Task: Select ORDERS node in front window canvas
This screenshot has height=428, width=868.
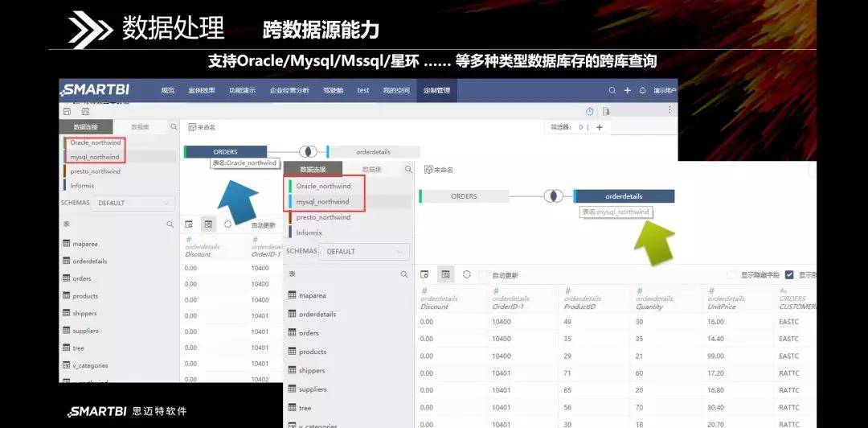Action: (464, 196)
